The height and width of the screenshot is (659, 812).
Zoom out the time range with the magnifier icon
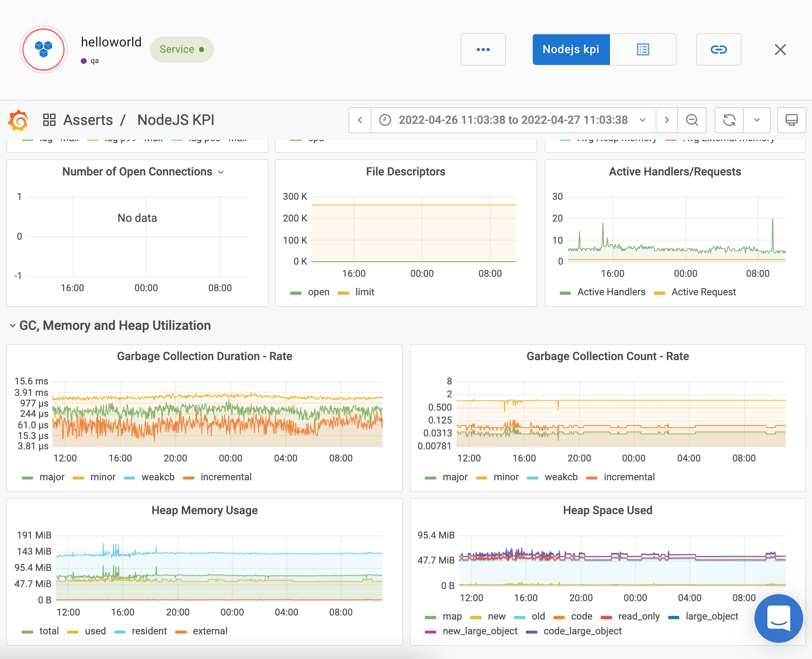pos(692,120)
